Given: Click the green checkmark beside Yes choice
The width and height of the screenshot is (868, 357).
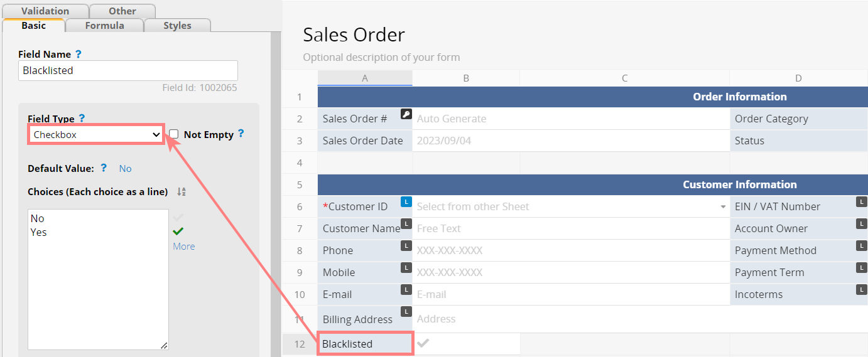Looking at the screenshot, I should pyautogui.click(x=178, y=232).
